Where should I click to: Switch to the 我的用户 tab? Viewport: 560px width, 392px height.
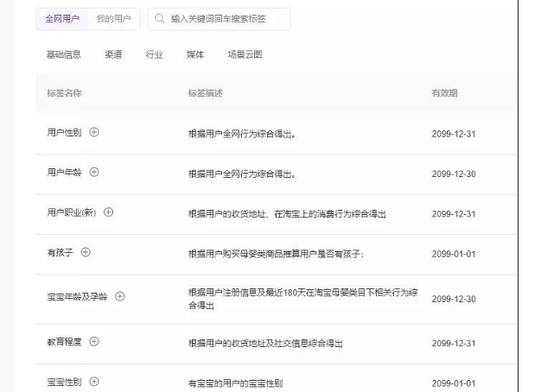113,19
